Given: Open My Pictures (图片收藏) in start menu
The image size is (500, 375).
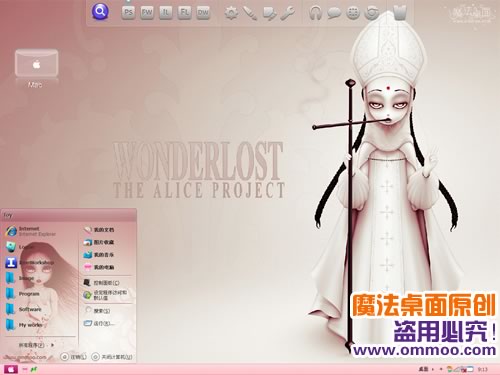Looking at the screenshot, I should point(99,242).
